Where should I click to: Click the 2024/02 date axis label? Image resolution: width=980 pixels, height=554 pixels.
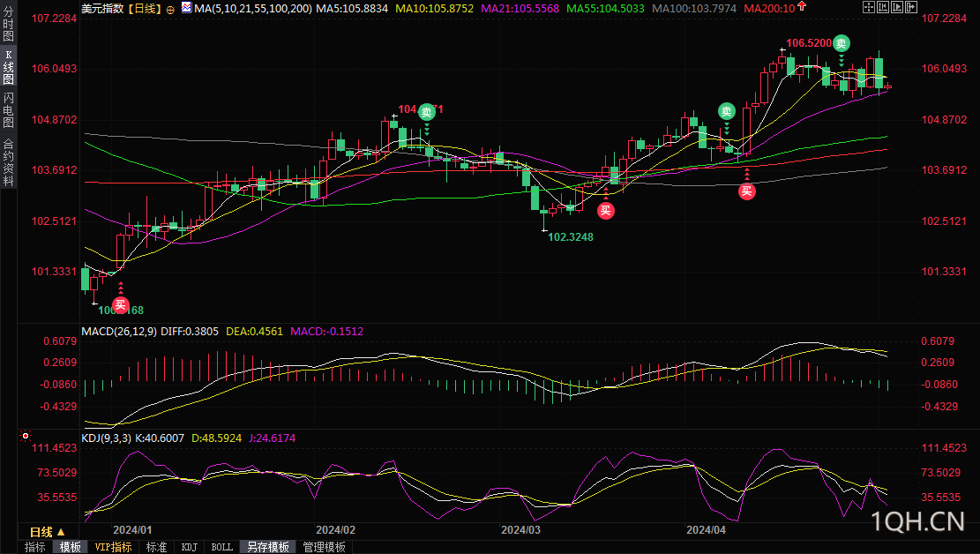[335, 530]
